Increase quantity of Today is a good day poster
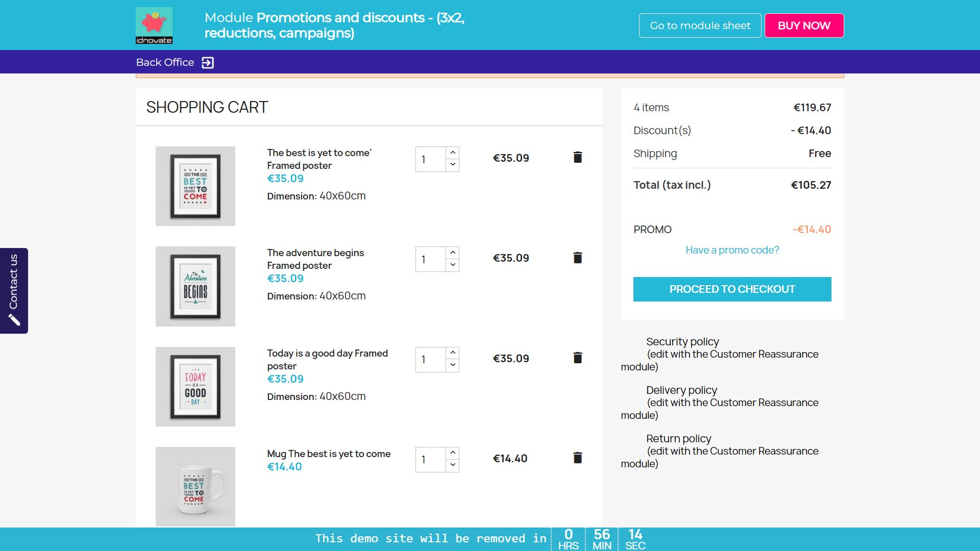Viewport: 980px width, 551px height. point(453,353)
